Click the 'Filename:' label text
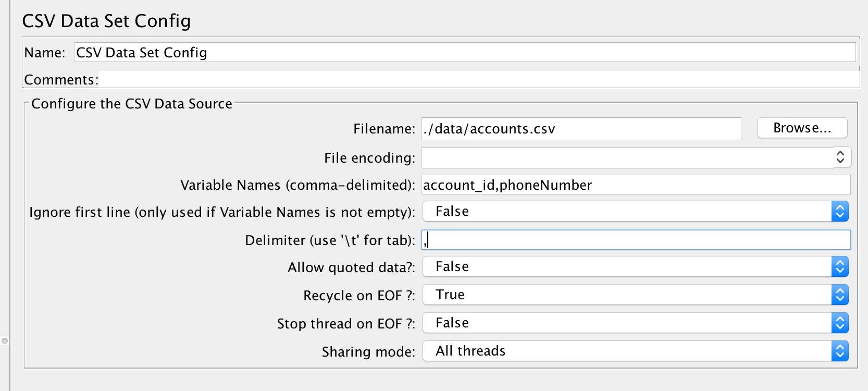 click(x=384, y=129)
